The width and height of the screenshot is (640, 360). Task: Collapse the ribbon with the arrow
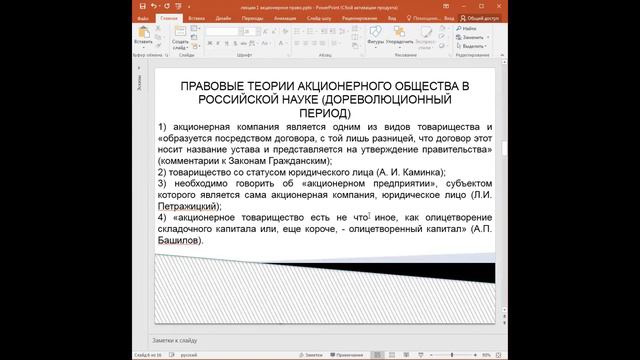502,55
